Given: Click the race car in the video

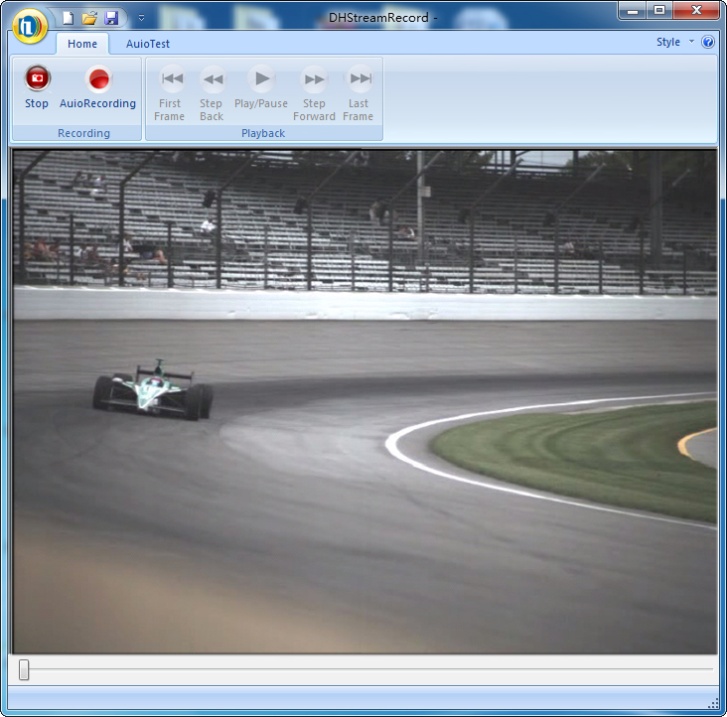Looking at the screenshot, I should point(154,392).
